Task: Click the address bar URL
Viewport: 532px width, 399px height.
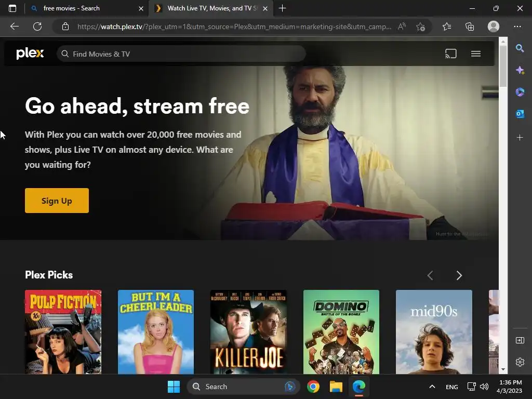Action: point(234,26)
